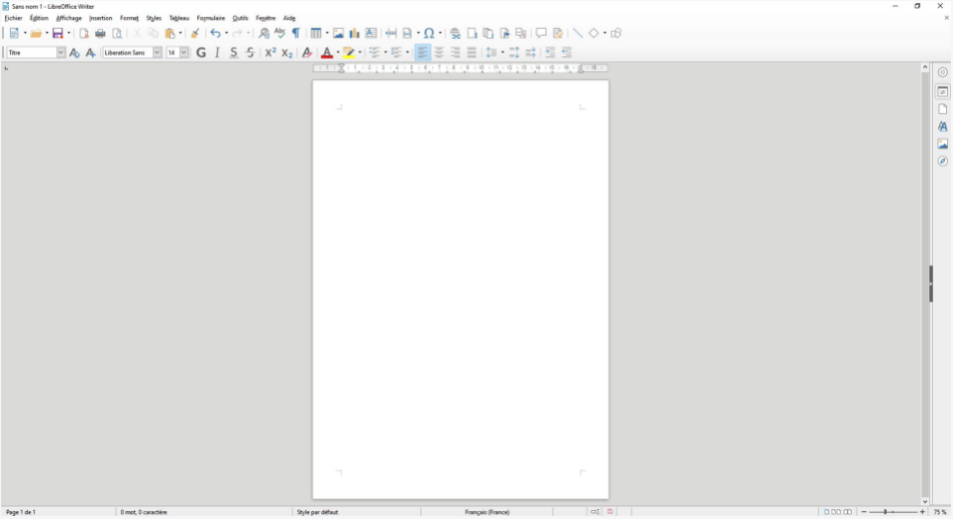Screen dimensions: 953x519
Task: Click the Insert Image icon
Action: point(338,33)
